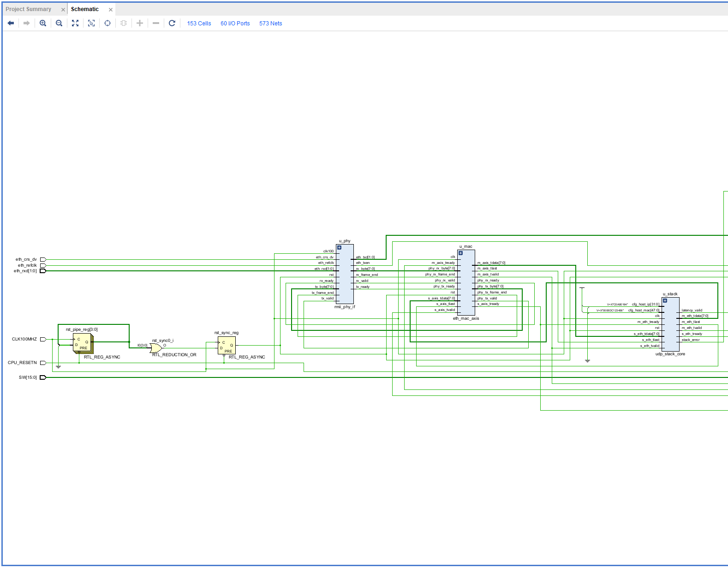
Task: Activate the select area tool
Action: tap(91, 23)
